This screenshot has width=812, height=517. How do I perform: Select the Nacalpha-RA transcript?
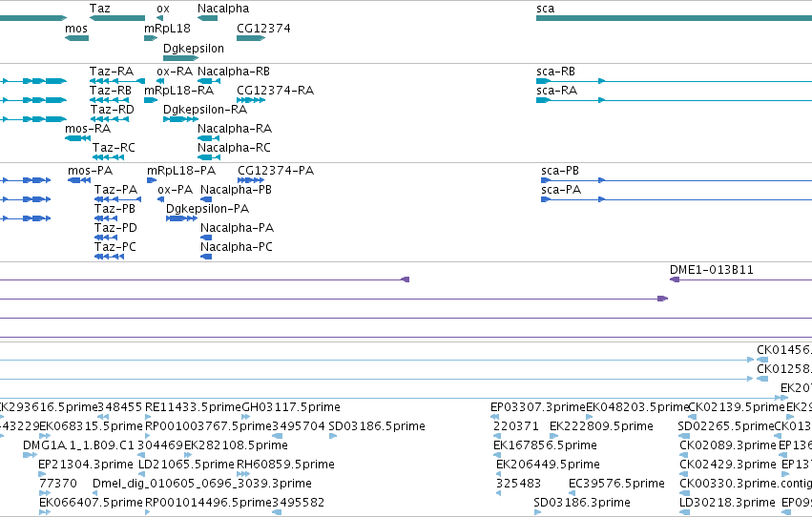click(209, 138)
